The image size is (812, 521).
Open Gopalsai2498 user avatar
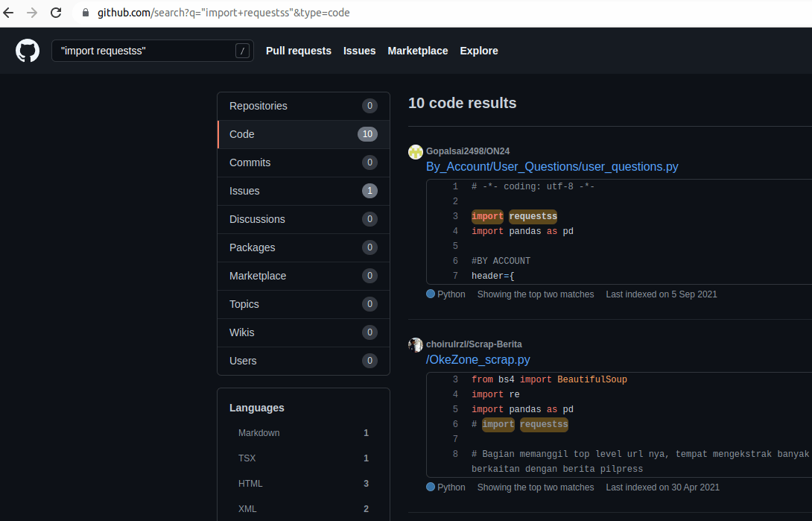416,151
